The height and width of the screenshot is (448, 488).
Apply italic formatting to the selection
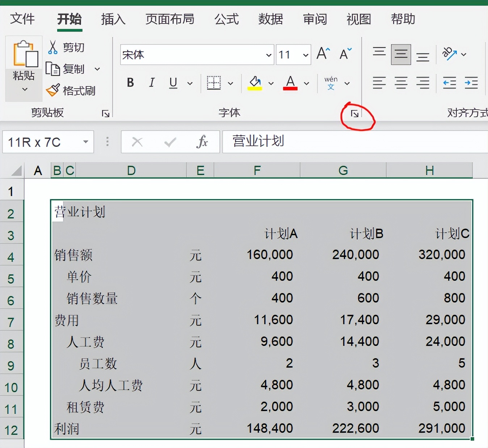pyautogui.click(x=152, y=83)
